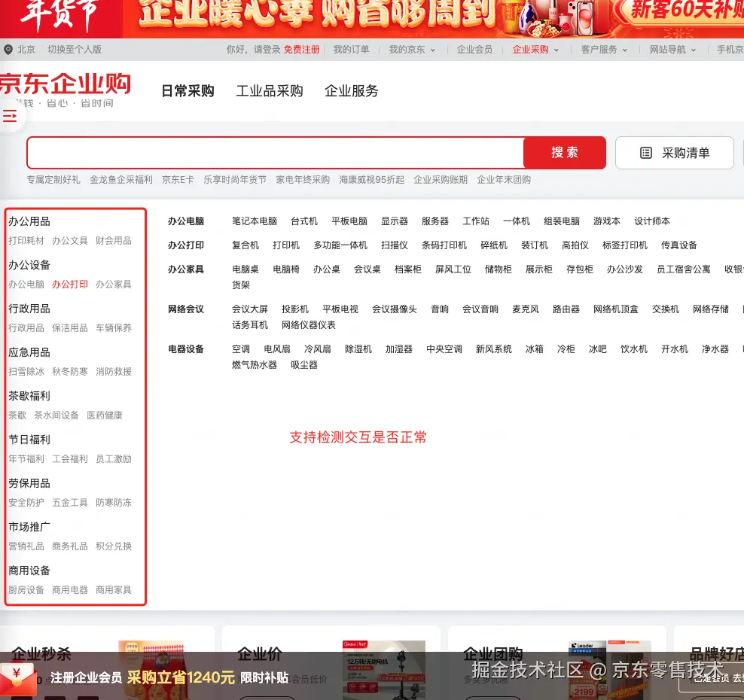Click hot search 金龙鱼企采福利
744x700 pixels.
point(121,180)
